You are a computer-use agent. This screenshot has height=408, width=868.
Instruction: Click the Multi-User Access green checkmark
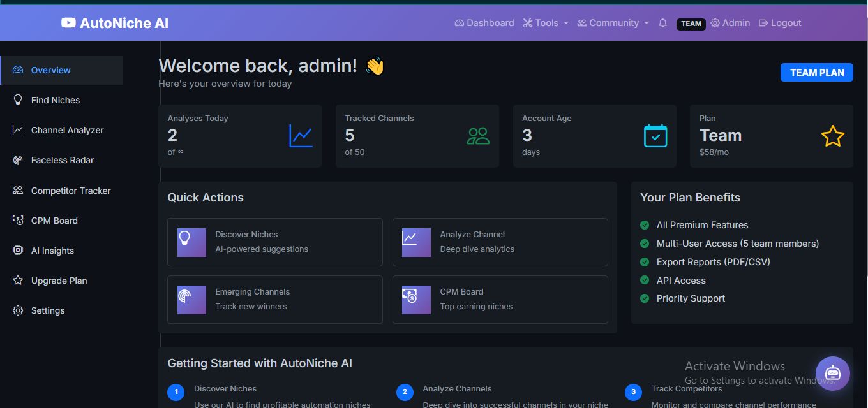pos(645,244)
